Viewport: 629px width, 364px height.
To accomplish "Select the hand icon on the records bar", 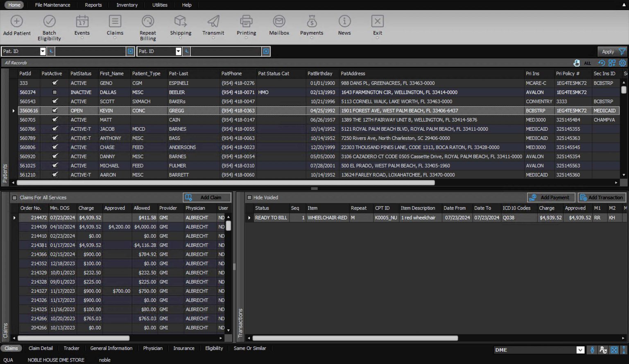I will coord(577,63).
